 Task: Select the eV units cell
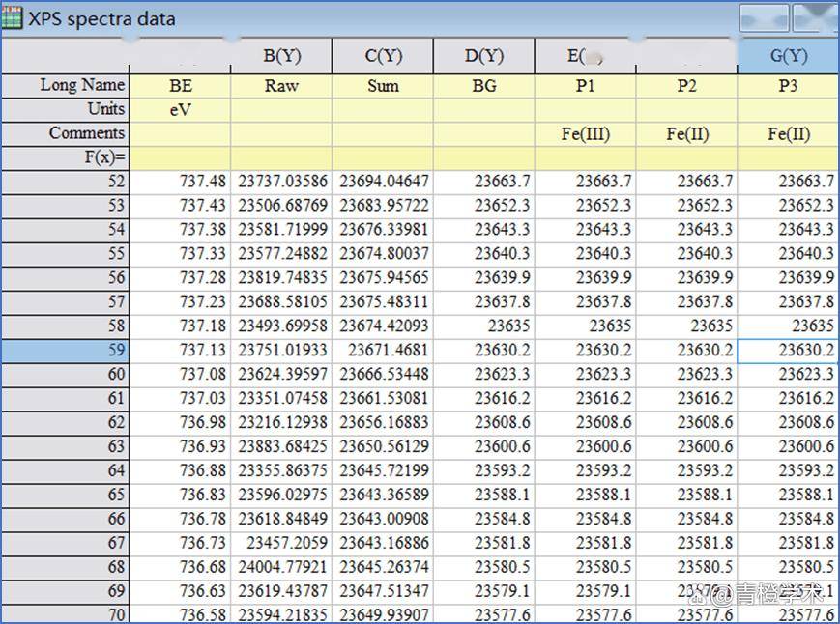tap(181, 110)
